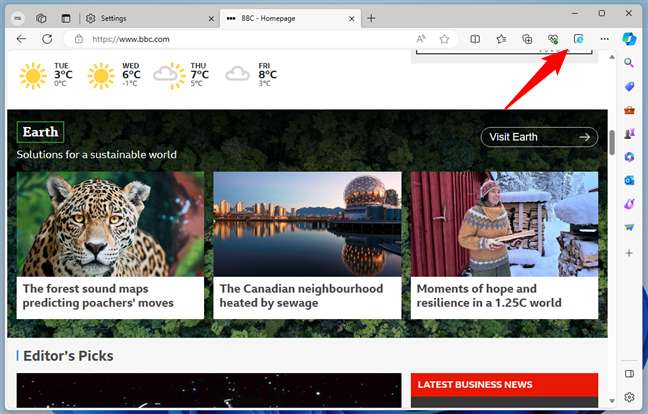Open Outlook from the Edge sidebar

628,180
